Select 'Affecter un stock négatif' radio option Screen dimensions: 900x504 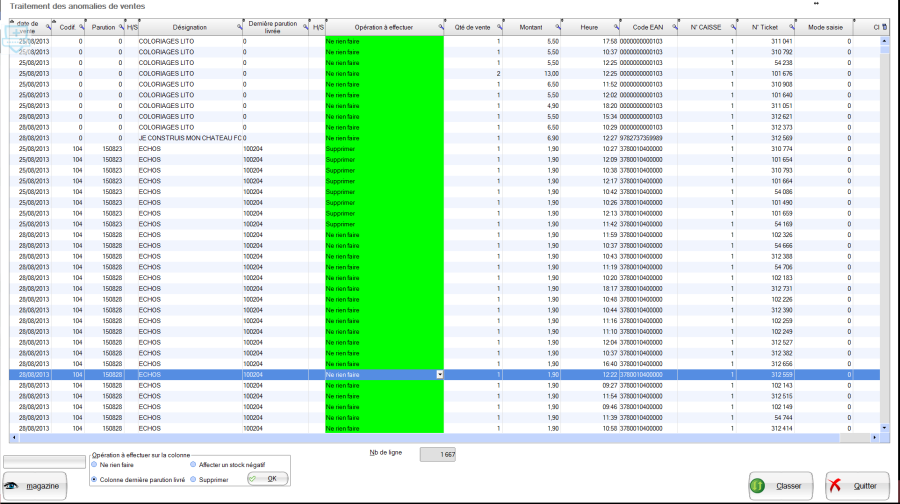point(193,465)
